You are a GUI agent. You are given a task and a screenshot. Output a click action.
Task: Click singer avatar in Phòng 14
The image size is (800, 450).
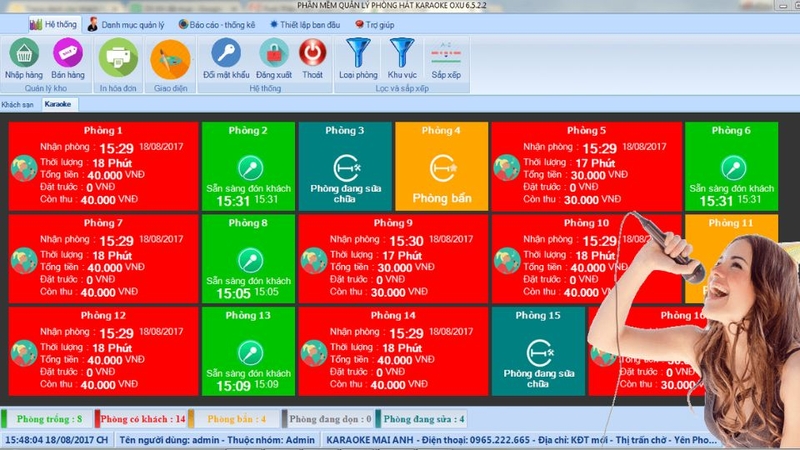(314, 353)
